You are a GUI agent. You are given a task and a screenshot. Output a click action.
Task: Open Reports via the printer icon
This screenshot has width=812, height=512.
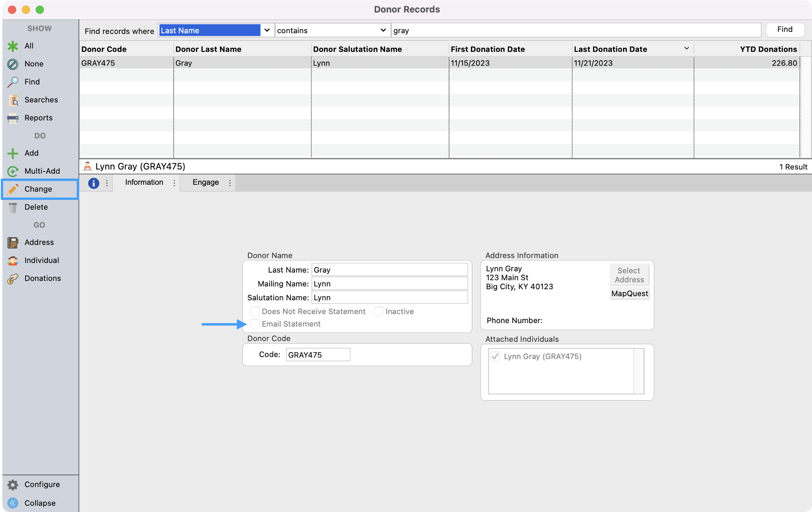[x=13, y=118]
